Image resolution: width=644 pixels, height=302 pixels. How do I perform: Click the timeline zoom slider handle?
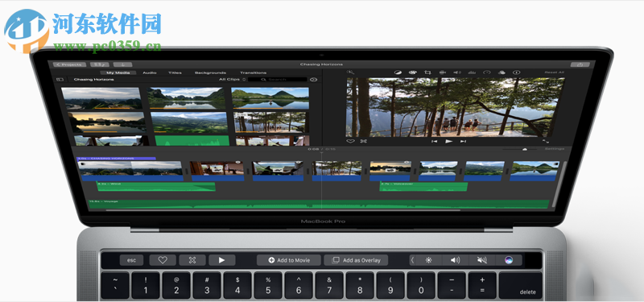point(525,150)
